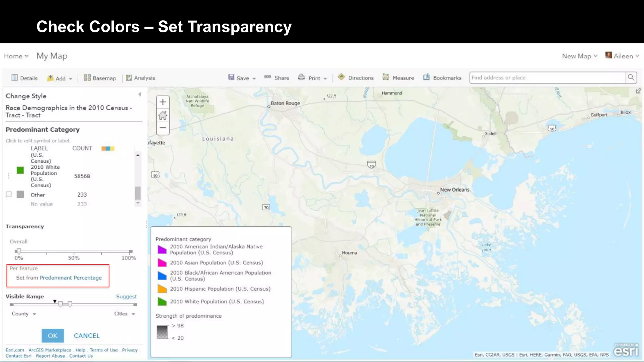
Task: Click the Bookmarks toolbar label
Action: point(447,78)
